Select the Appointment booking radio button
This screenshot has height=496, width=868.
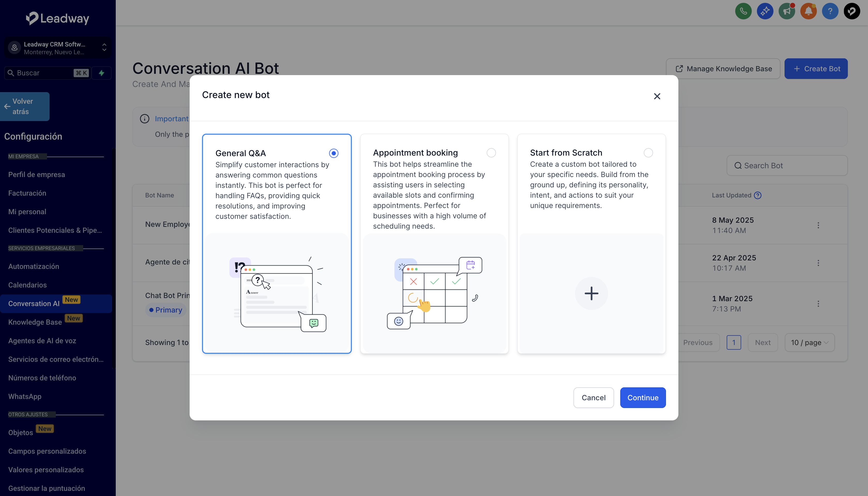491,153
